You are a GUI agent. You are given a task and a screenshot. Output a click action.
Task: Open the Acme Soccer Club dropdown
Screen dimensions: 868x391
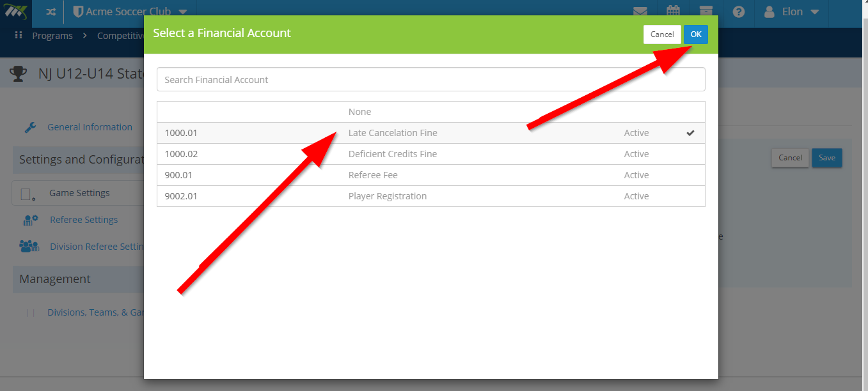pos(130,11)
